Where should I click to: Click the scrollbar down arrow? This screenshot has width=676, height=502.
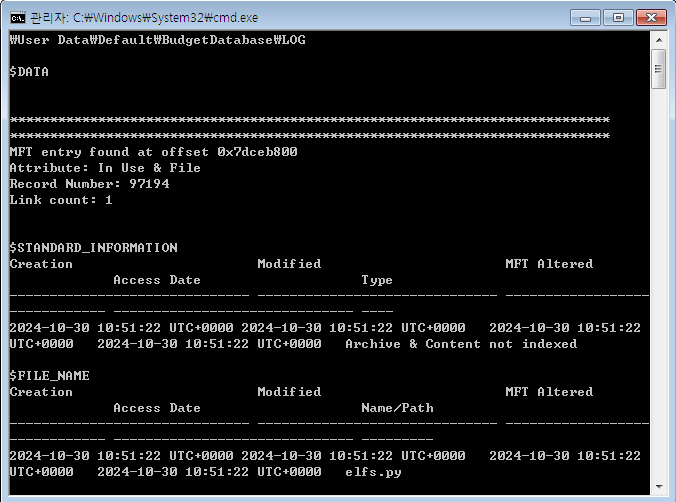659,487
